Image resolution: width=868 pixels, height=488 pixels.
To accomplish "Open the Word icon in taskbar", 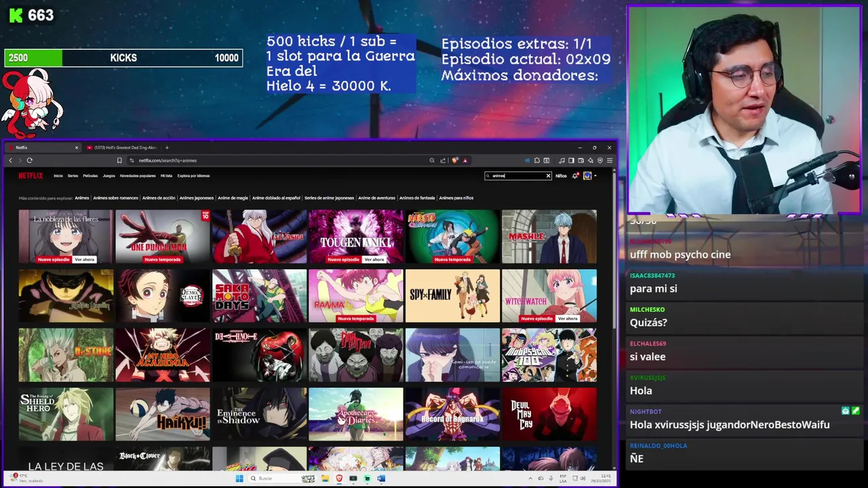I will tap(381, 479).
